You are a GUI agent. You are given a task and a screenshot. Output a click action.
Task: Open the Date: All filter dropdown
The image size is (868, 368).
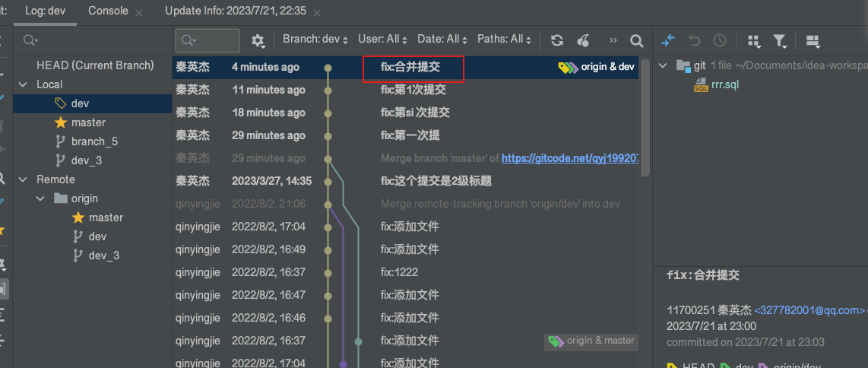tap(443, 40)
